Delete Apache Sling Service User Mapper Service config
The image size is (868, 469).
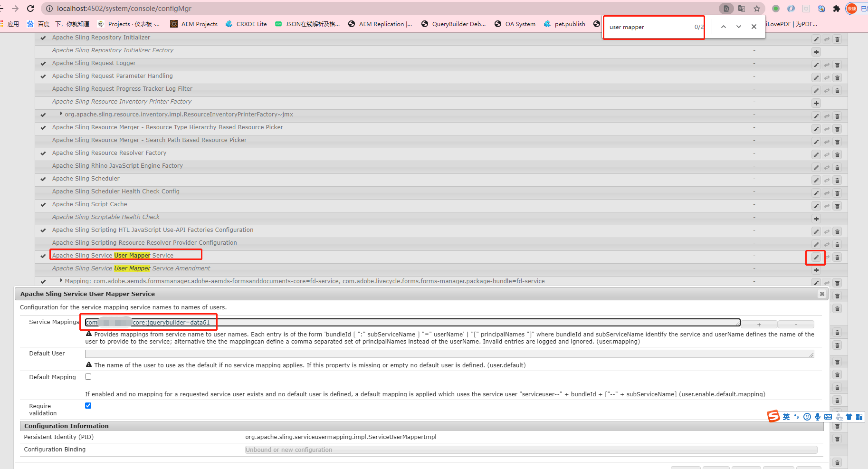click(837, 258)
